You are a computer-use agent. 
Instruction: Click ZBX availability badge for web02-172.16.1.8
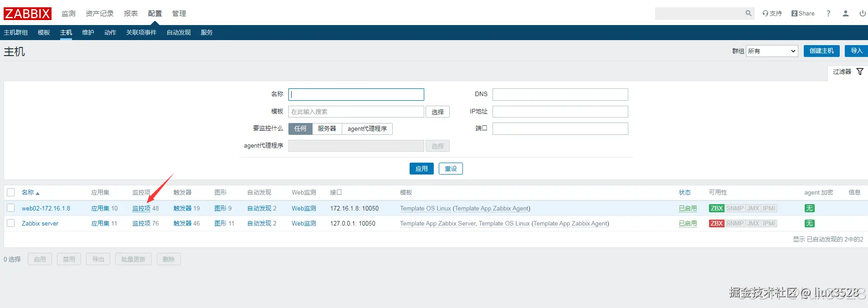[x=717, y=208]
